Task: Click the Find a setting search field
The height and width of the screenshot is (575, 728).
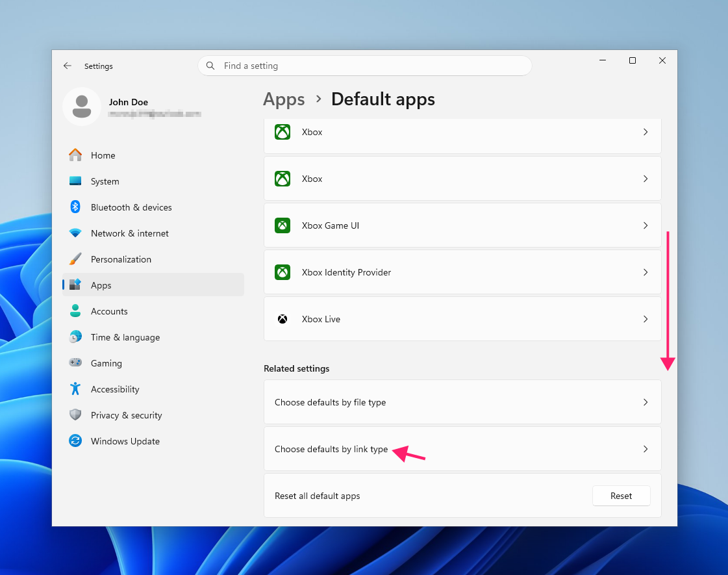Action: [365, 66]
